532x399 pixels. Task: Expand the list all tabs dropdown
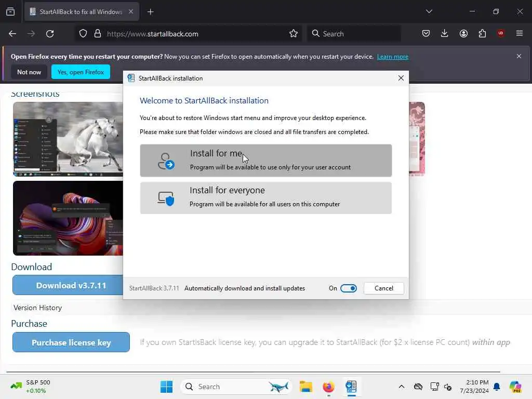[x=429, y=11]
